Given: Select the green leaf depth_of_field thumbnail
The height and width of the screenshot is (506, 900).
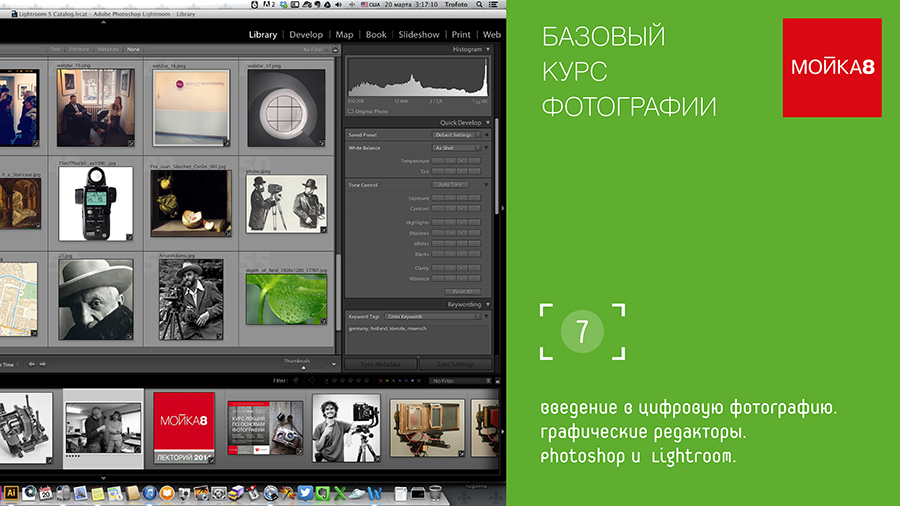Looking at the screenshot, I should (x=286, y=299).
